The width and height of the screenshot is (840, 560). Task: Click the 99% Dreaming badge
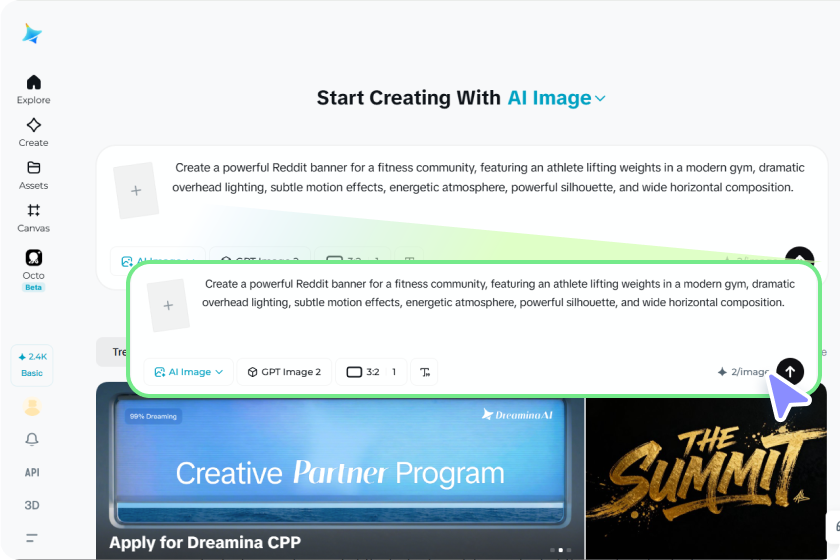tap(153, 416)
